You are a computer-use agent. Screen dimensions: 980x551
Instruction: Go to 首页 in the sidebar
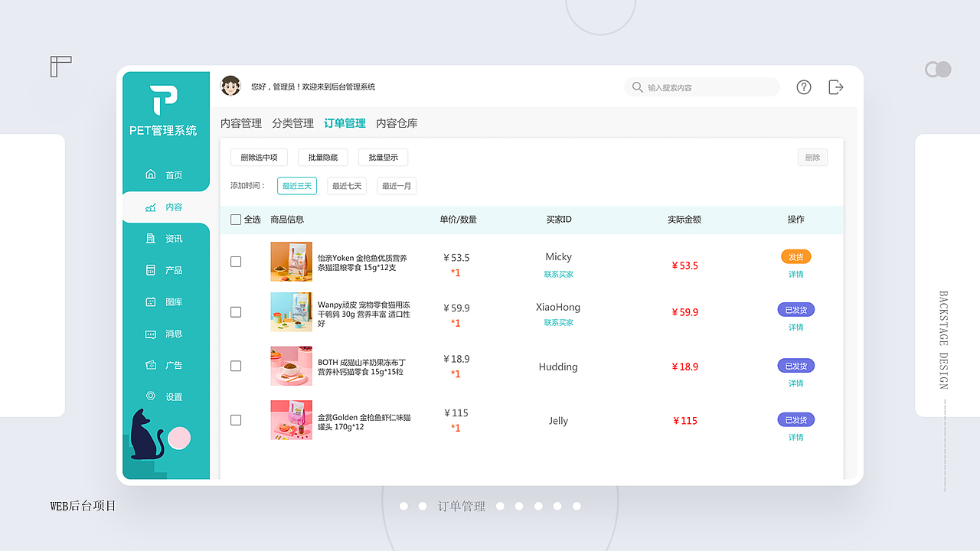point(174,175)
